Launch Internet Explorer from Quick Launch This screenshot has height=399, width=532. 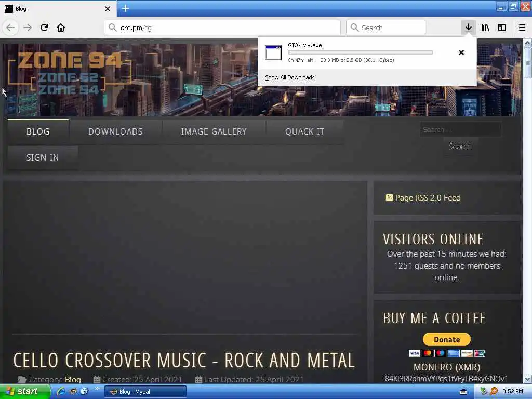[x=61, y=391]
